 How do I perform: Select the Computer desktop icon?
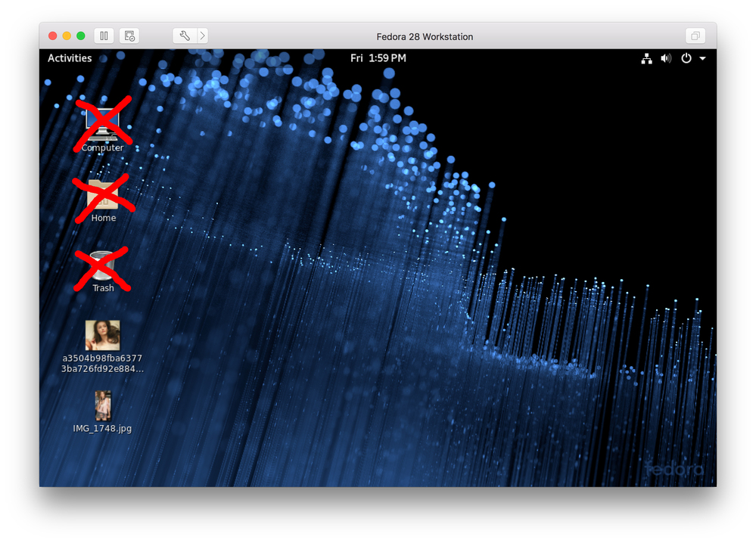pos(102,125)
